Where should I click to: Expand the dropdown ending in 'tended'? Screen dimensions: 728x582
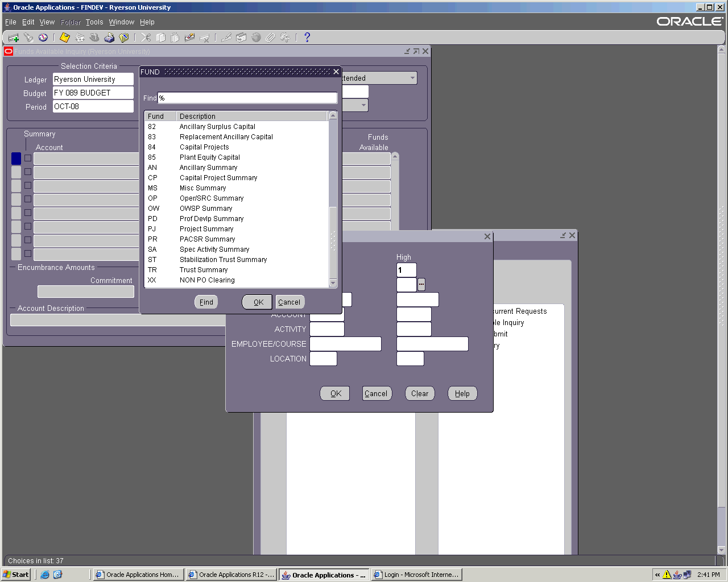click(x=412, y=78)
